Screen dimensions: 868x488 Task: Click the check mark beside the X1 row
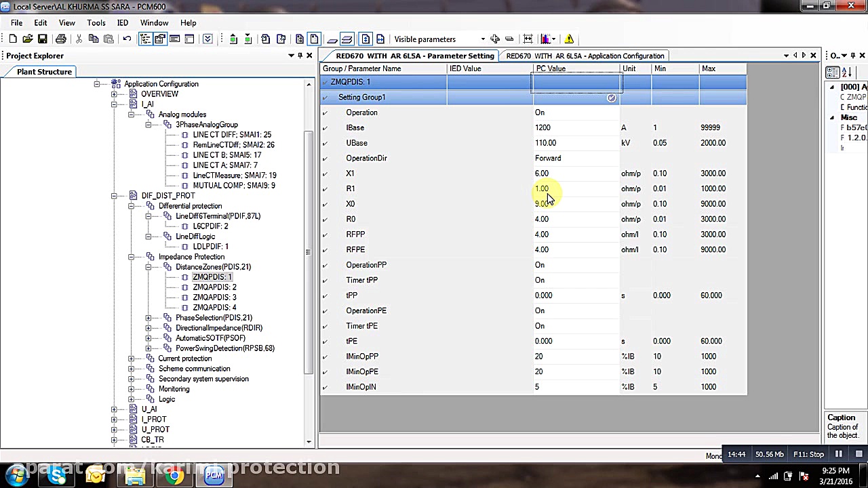pos(325,174)
